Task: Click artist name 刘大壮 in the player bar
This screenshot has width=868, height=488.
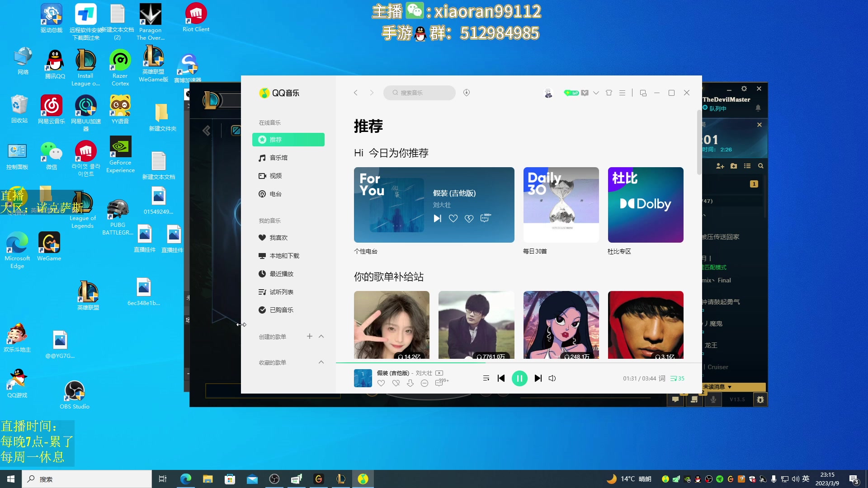Action: 424,373
